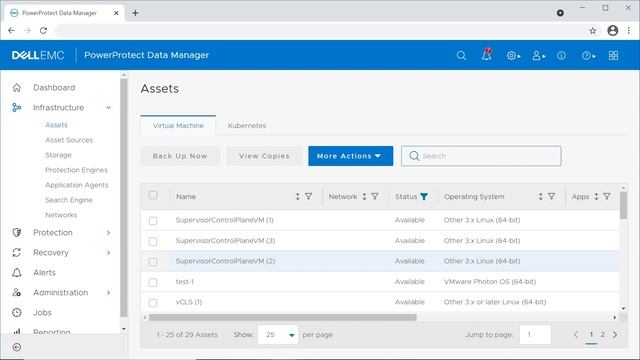Click the Administration user icon
This screenshot has width=640, height=360.
pos(17,292)
